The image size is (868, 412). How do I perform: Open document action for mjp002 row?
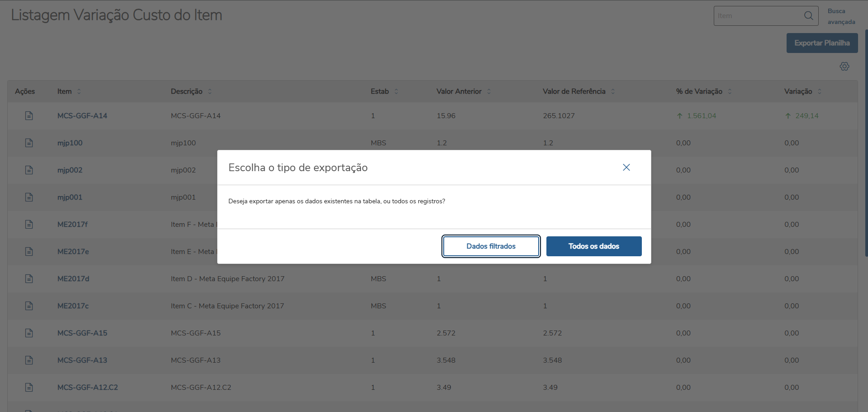(29, 170)
